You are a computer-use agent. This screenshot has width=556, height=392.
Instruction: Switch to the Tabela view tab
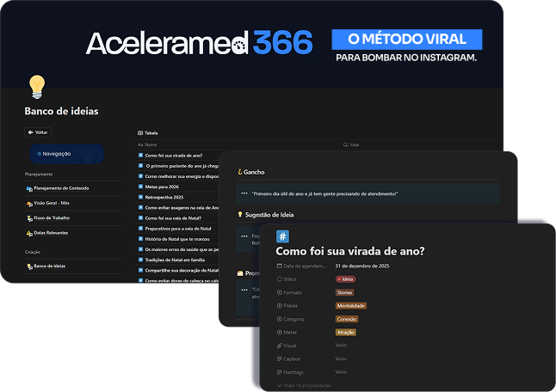pyautogui.click(x=148, y=133)
